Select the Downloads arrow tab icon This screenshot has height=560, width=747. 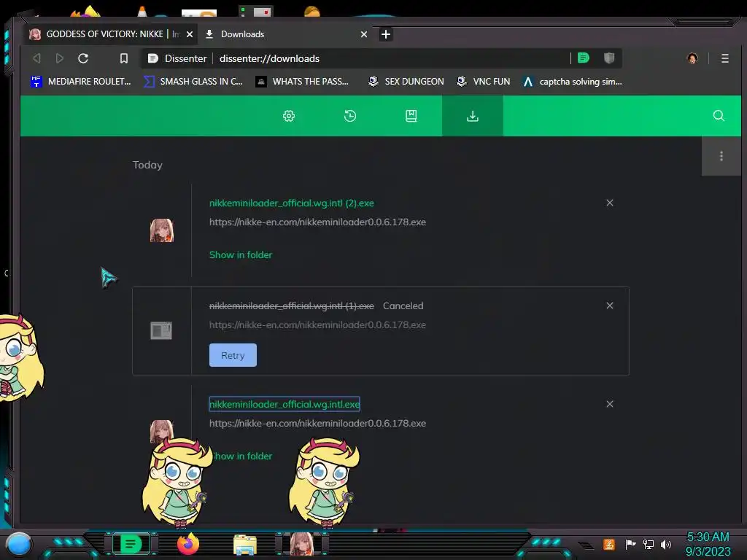[473, 116]
